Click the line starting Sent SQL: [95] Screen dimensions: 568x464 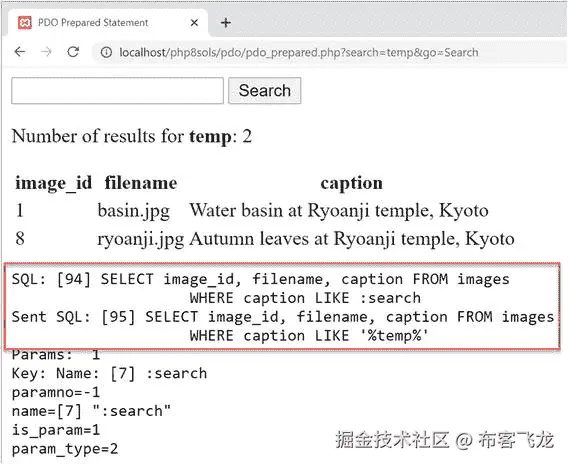coord(283,317)
